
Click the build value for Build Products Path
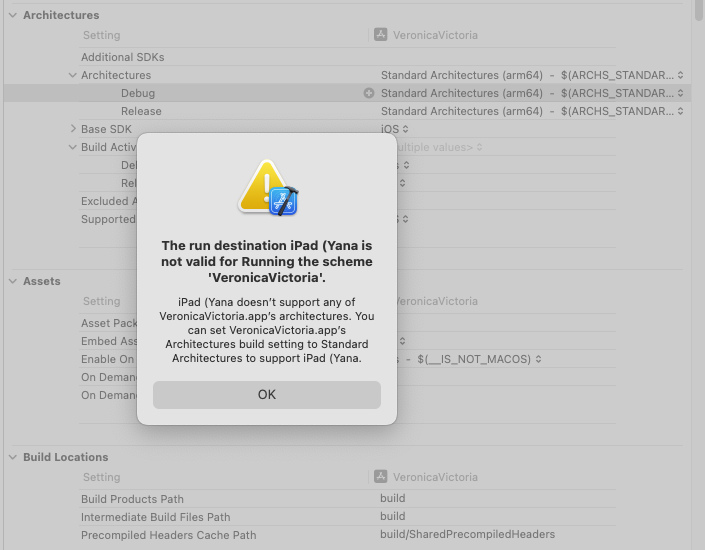point(393,498)
